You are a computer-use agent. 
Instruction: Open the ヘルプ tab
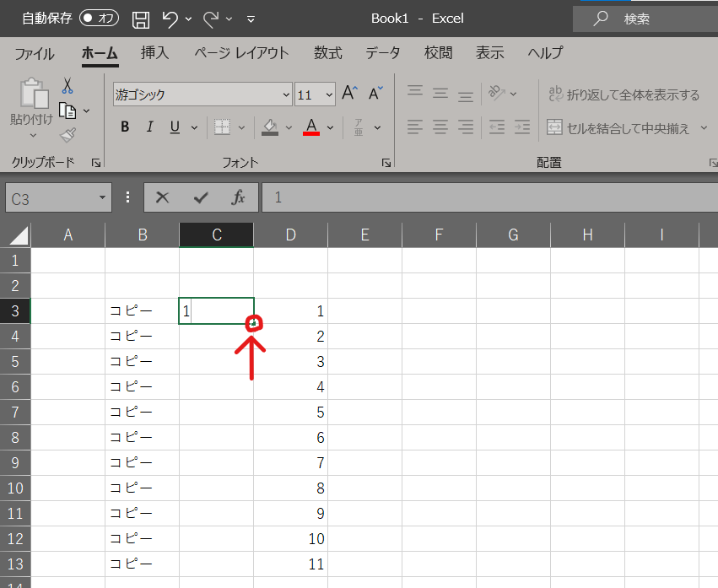[x=545, y=52]
